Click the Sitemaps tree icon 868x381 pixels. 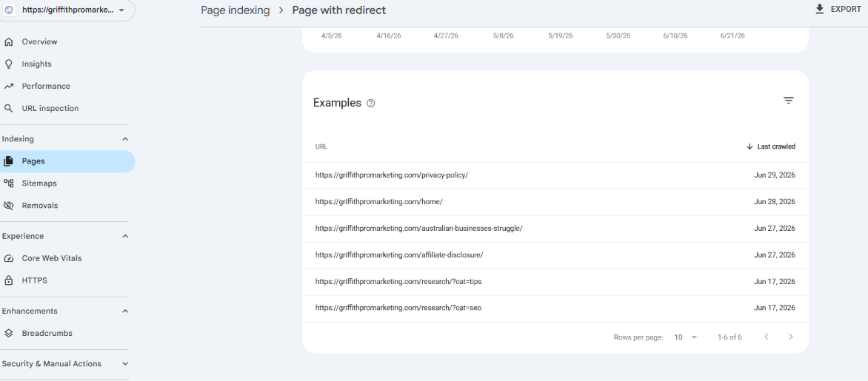pos(8,183)
